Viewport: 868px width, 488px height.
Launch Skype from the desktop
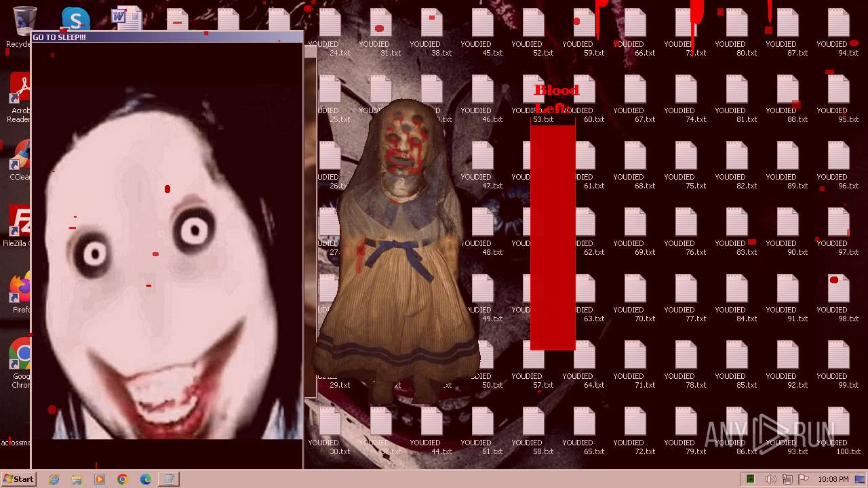[75, 19]
